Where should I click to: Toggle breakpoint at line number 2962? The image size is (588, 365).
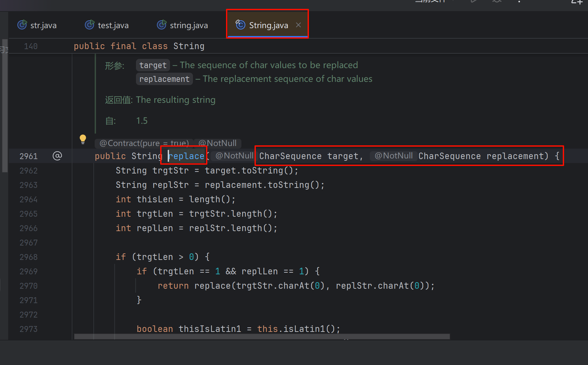click(28, 171)
